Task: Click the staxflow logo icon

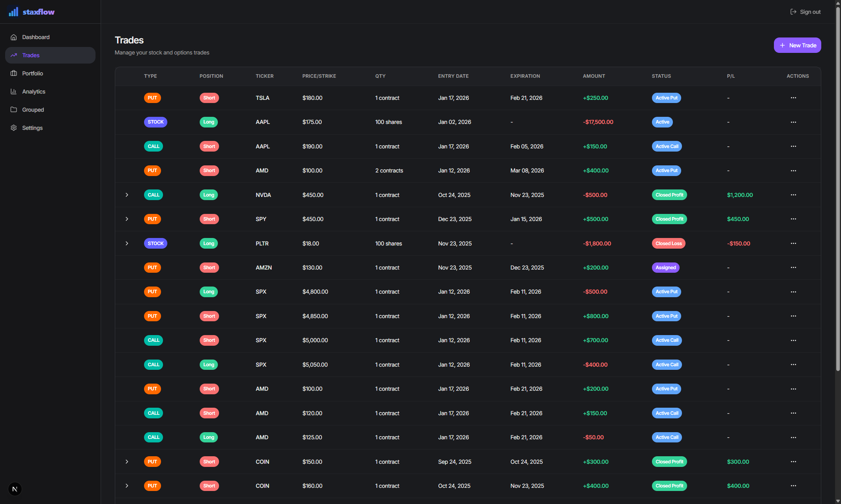Action: pyautogui.click(x=13, y=12)
